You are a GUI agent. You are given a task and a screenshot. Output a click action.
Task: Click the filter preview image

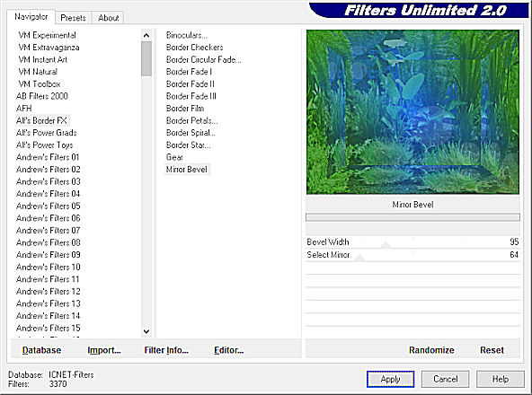(x=412, y=112)
